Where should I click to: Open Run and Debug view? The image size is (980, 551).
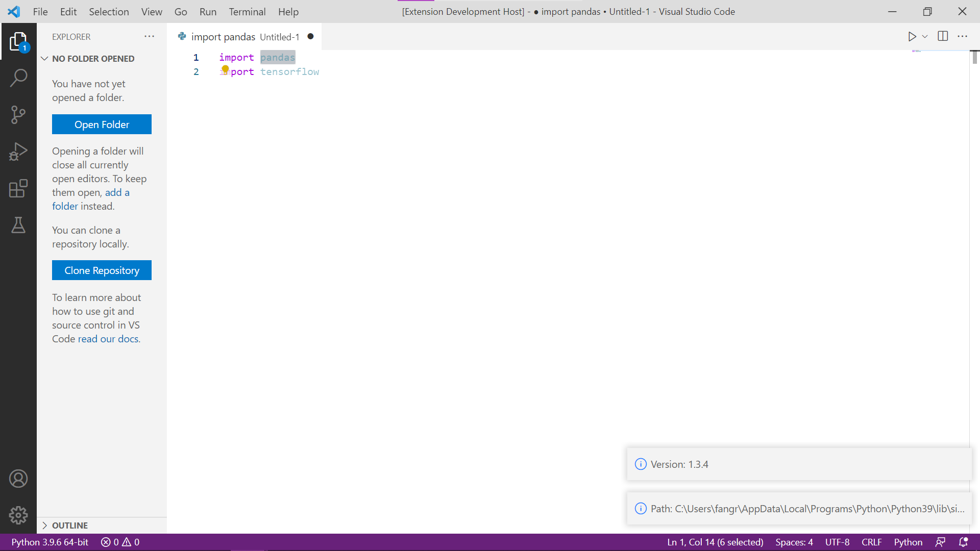pos(18,152)
